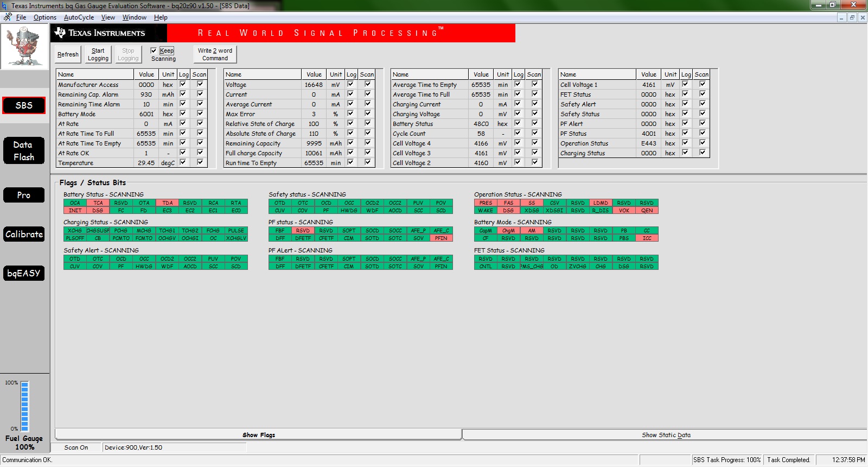Click the LDMD flag in Operation Status
The image size is (868, 467).
tap(601, 203)
